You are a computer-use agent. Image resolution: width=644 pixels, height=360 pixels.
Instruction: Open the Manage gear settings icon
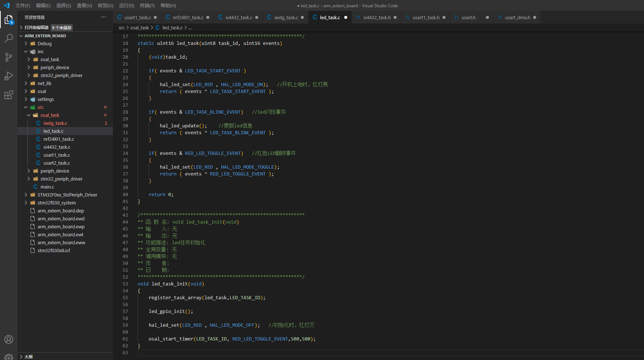[x=9, y=356]
